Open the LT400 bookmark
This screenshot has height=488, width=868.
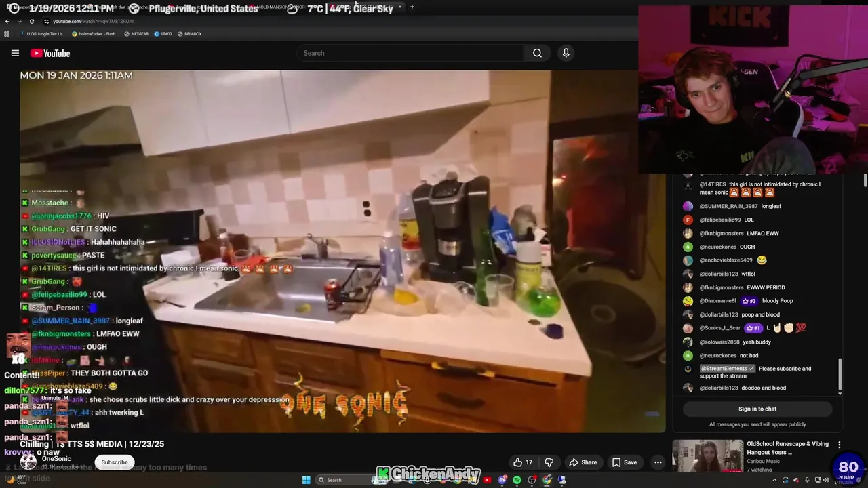coord(163,33)
